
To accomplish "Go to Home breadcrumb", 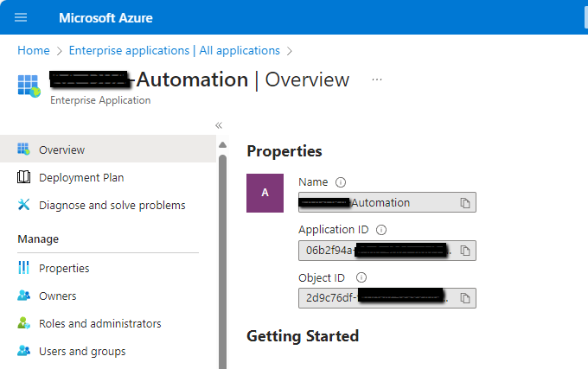I will point(34,51).
